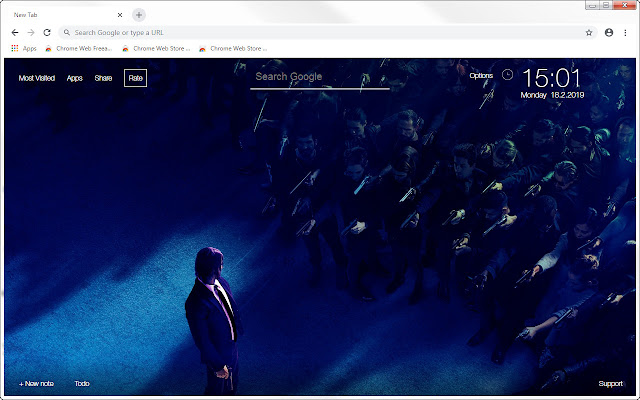The image size is (640, 400).
Task: Click the outlined Rate button
Action: (136, 78)
